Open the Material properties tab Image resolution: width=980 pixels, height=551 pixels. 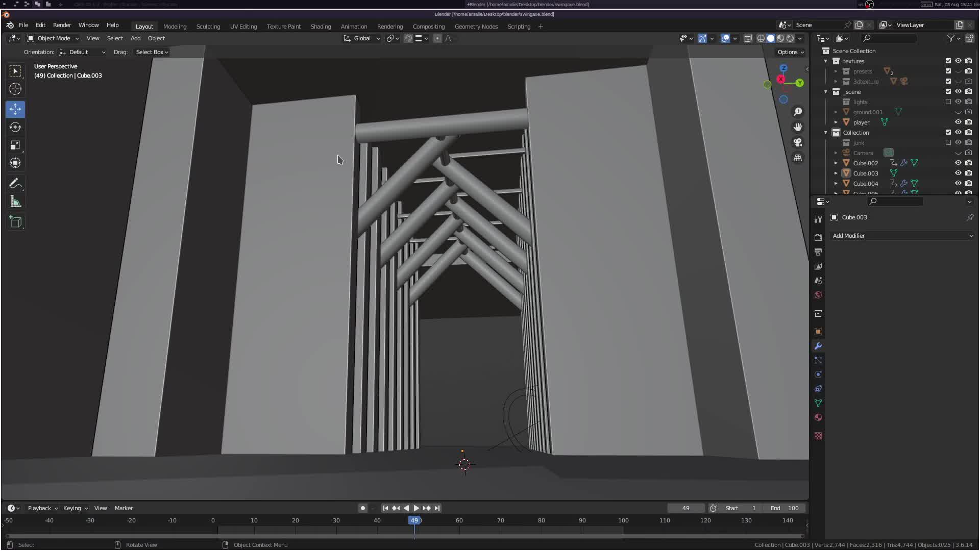tap(818, 417)
